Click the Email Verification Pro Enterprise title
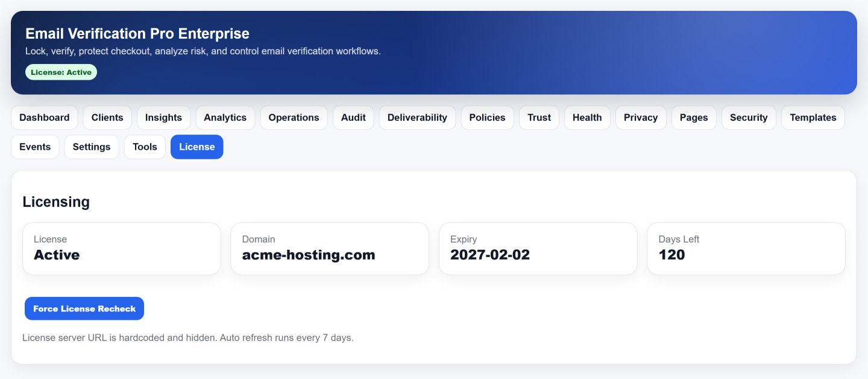Image resolution: width=868 pixels, height=379 pixels. [137, 34]
